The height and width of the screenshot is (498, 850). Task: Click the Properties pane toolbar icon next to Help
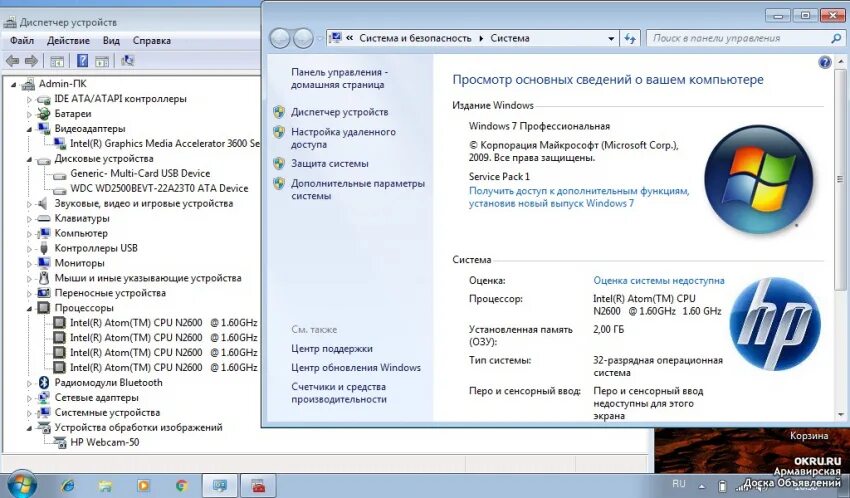click(102, 61)
